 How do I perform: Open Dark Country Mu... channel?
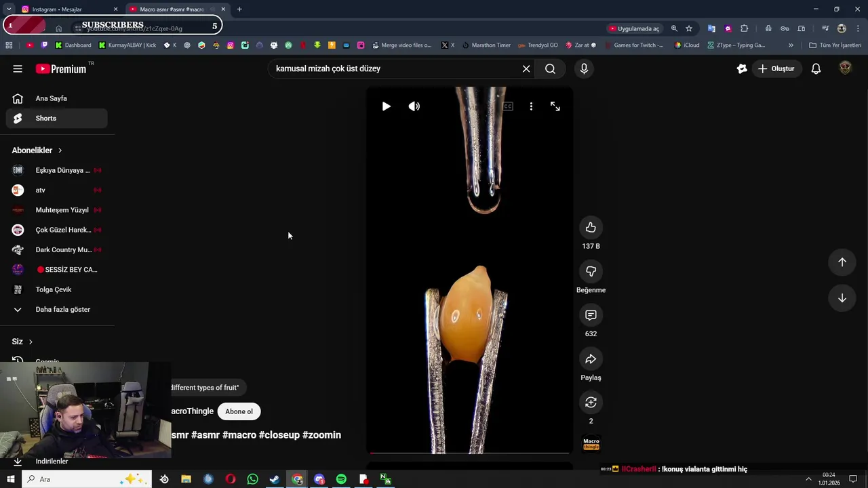(57, 249)
